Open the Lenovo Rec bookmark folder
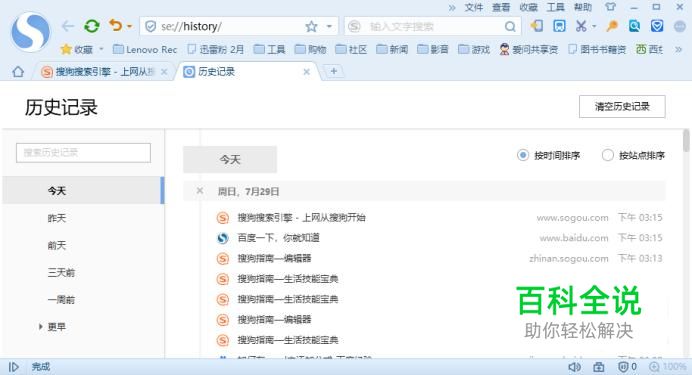692x375 pixels. 145,49
